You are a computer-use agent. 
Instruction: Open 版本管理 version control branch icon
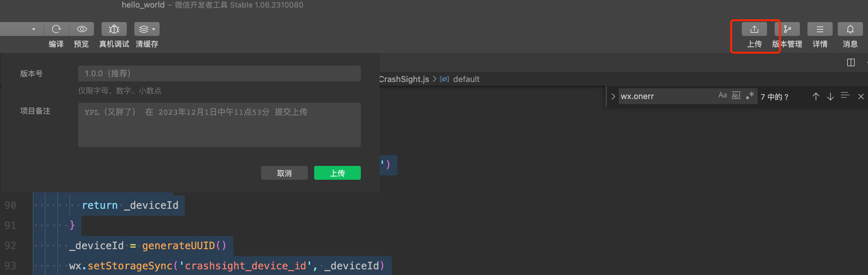787,29
